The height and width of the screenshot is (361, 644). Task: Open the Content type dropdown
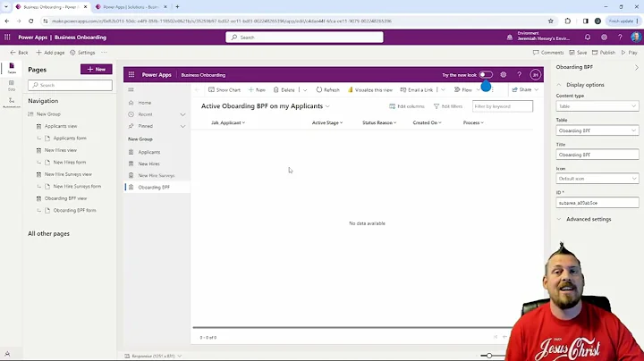pos(597,106)
